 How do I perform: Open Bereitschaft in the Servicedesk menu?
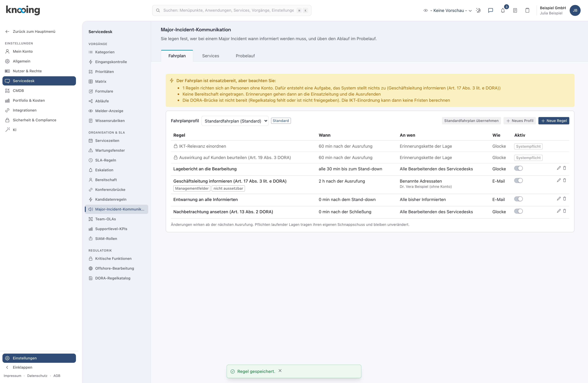116,180
